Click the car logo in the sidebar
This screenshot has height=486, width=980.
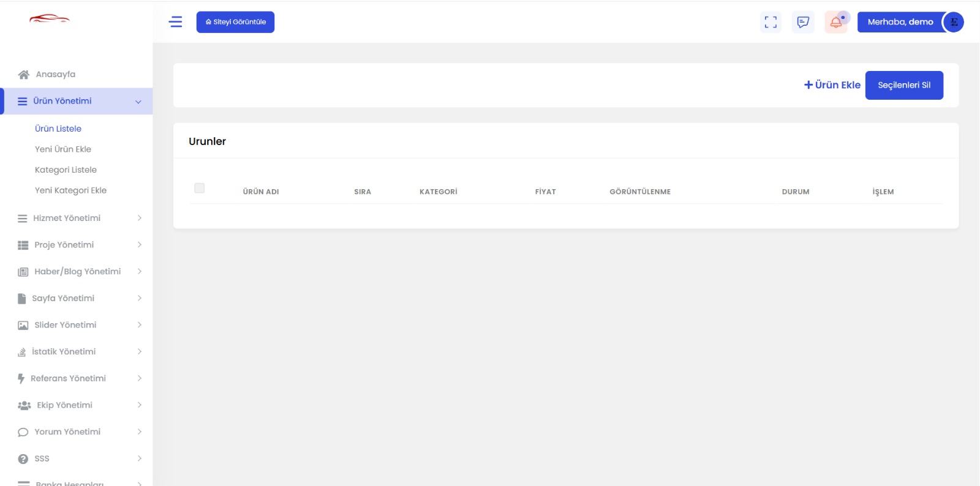[x=50, y=19]
